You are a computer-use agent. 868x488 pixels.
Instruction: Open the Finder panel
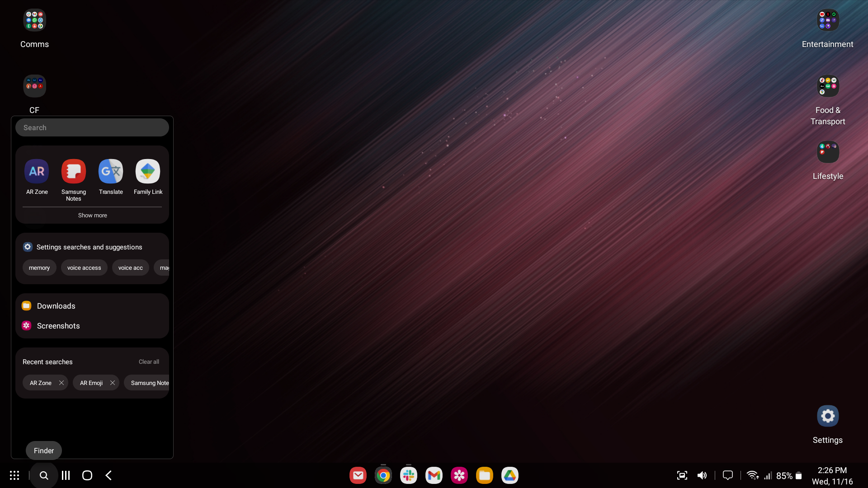click(x=43, y=450)
